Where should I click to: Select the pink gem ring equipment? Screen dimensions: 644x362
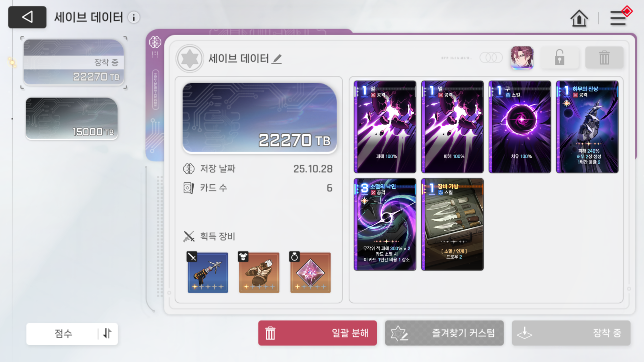[310, 272]
